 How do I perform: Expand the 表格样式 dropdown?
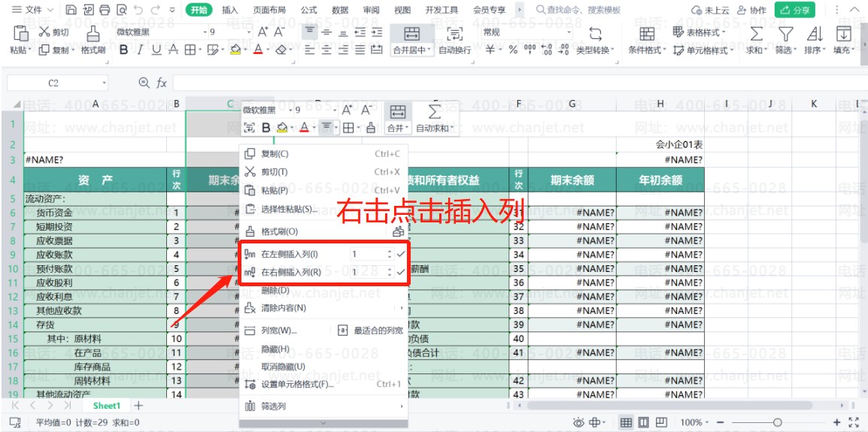point(724,32)
